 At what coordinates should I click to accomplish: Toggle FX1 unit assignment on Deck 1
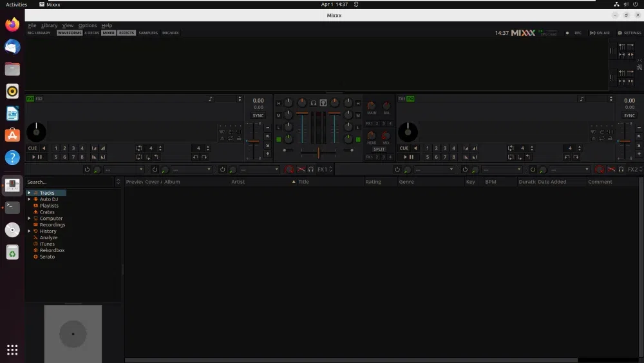click(30, 99)
